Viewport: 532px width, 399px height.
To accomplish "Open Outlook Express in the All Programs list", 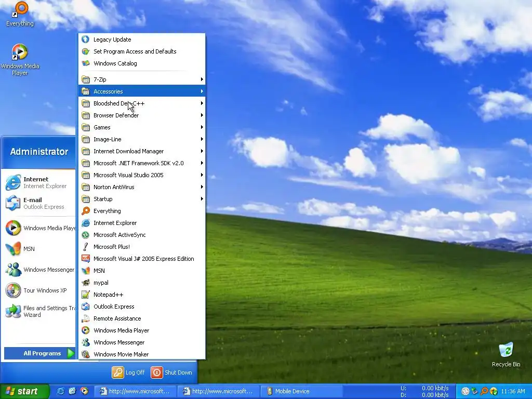I will click(x=142, y=307).
